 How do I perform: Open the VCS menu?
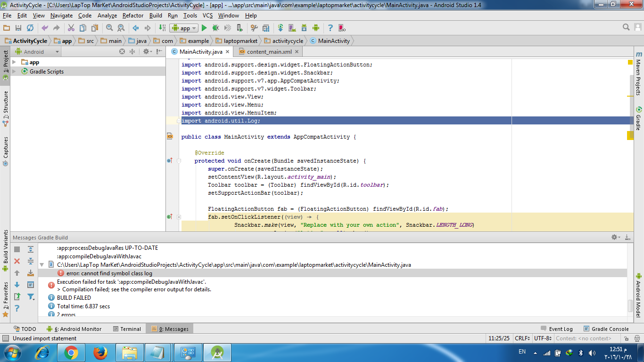207,16
